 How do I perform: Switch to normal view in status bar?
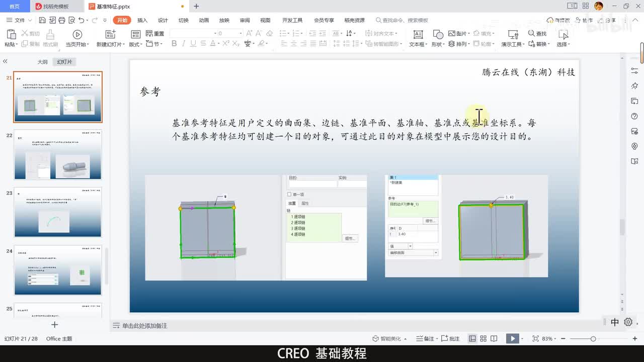pyautogui.click(x=472, y=339)
